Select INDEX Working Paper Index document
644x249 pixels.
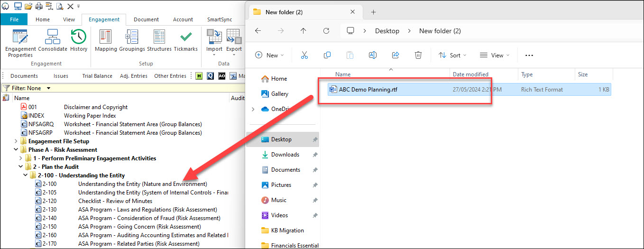tap(69, 116)
